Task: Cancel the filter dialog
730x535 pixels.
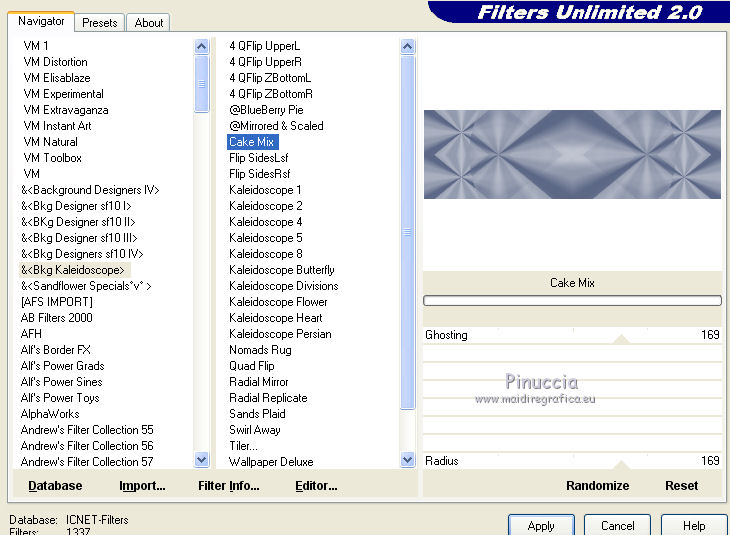Action: 617,526
